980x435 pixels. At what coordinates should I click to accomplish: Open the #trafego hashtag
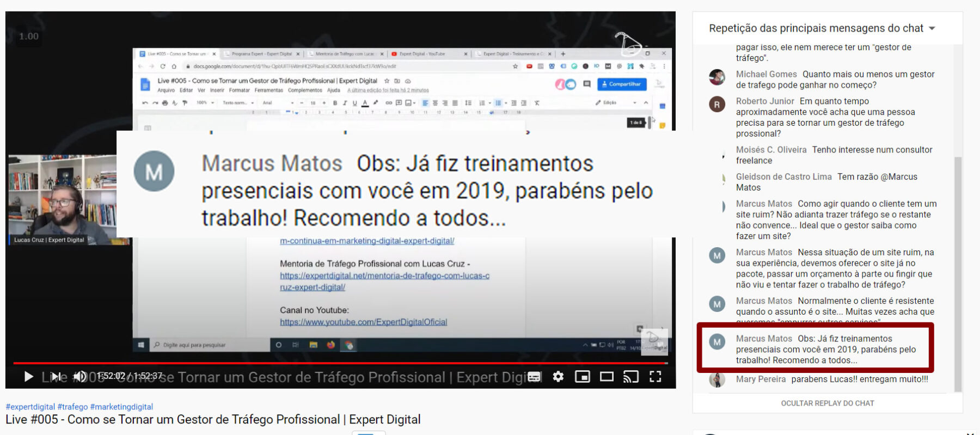click(x=72, y=407)
